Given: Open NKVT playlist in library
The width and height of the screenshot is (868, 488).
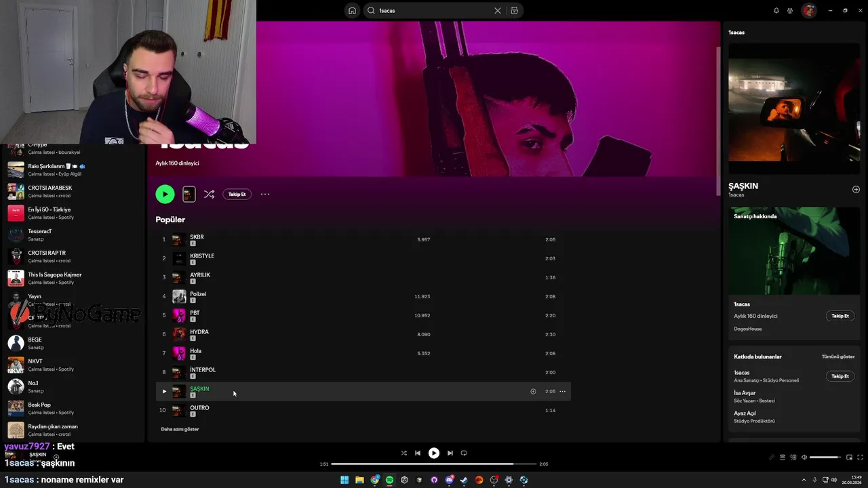Looking at the screenshot, I should 73,365.
